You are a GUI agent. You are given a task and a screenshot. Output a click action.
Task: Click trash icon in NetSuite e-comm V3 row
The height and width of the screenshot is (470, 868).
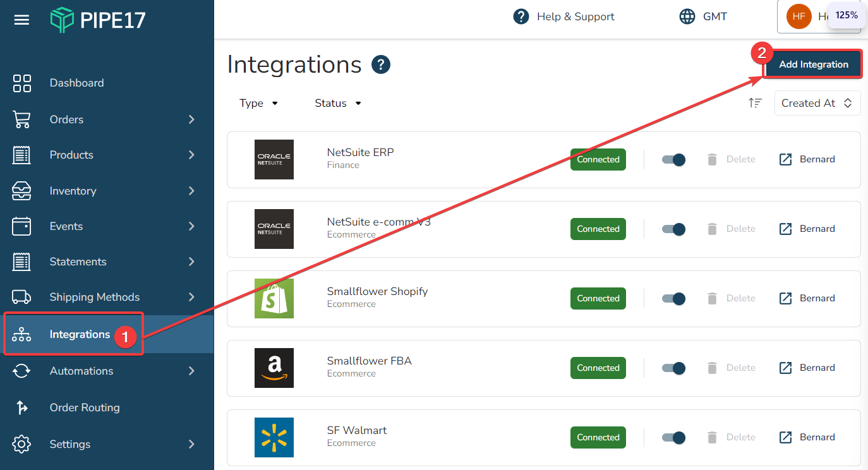(712, 229)
